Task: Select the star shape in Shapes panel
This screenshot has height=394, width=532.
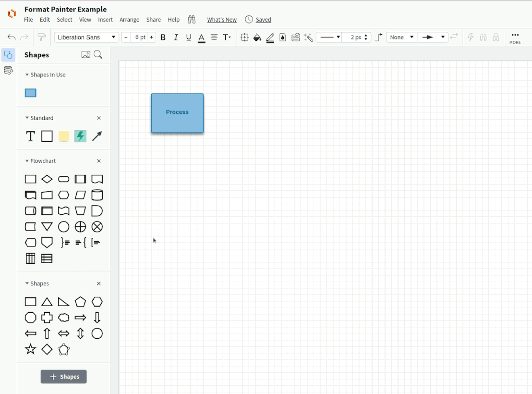Action: click(x=30, y=349)
